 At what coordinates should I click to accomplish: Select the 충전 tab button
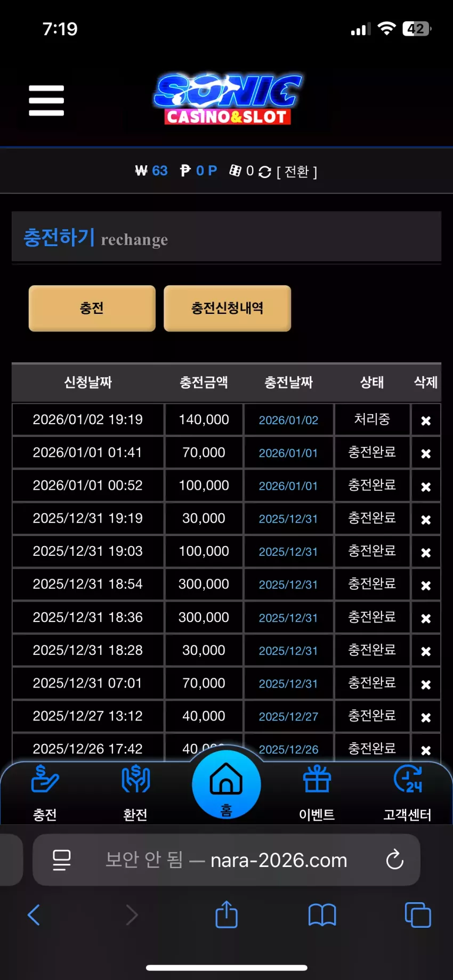[92, 308]
